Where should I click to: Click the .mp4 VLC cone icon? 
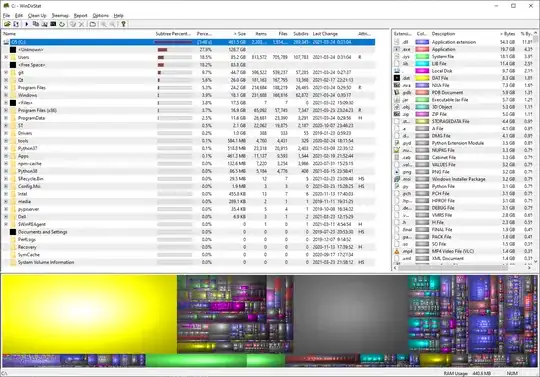(397, 251)
